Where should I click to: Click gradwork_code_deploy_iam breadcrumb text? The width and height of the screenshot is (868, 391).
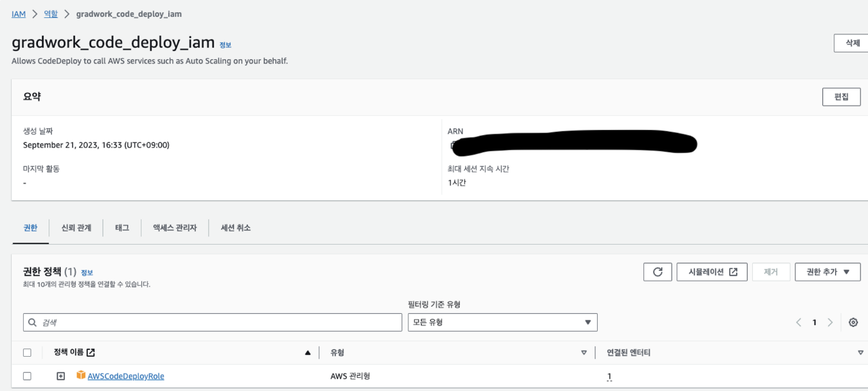tap(129, 14)
